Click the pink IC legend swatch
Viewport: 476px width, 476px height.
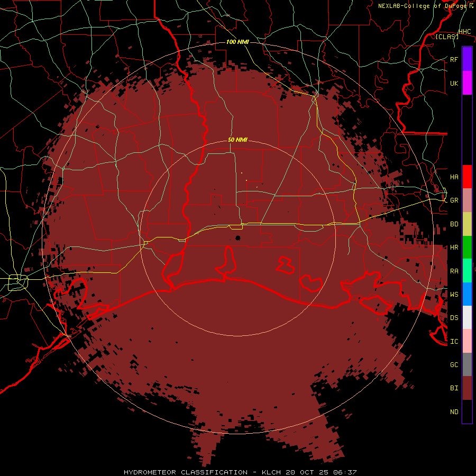pyautogui.click(x=467, y=341)
